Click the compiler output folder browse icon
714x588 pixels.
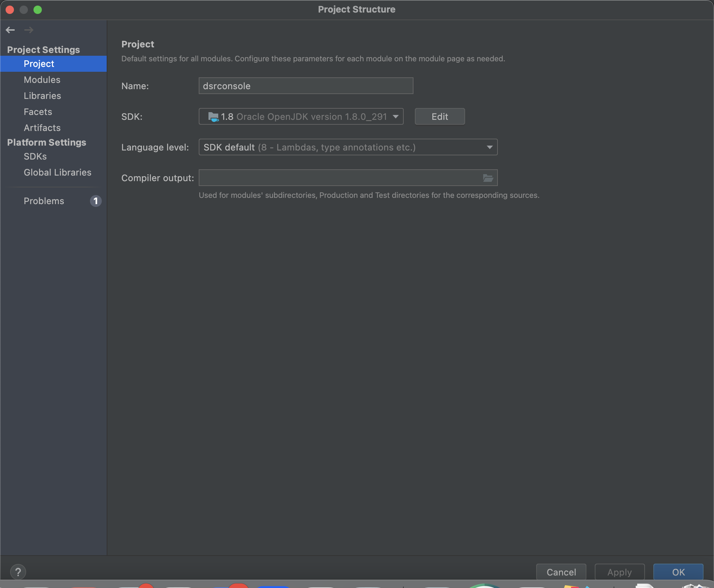pos(488,178)
